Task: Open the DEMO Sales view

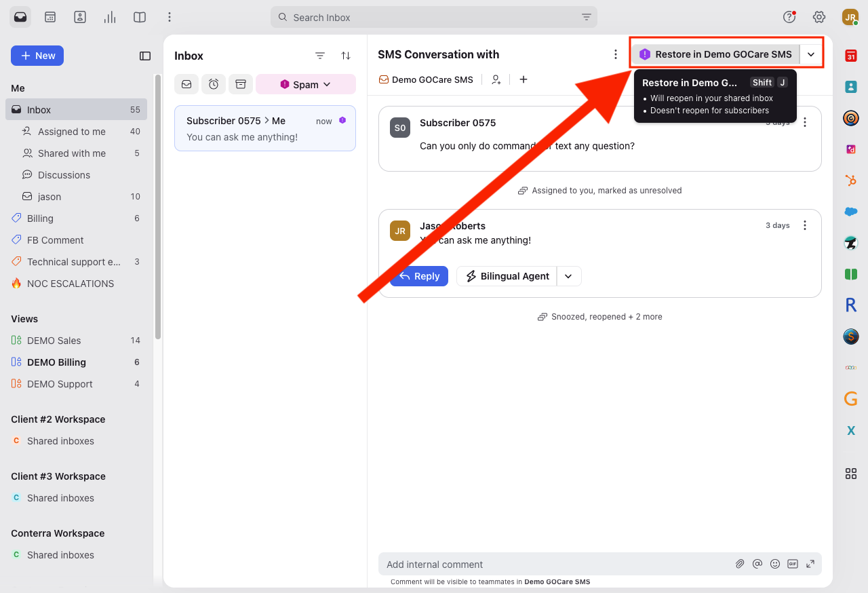Action: click(76, 341)
